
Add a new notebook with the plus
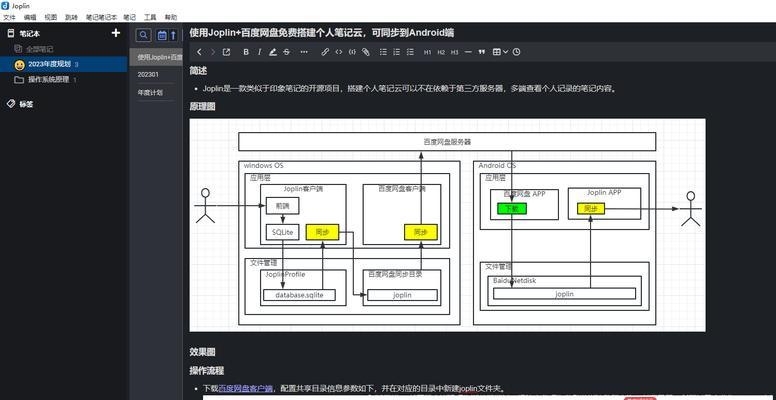[x=116, y=33]
